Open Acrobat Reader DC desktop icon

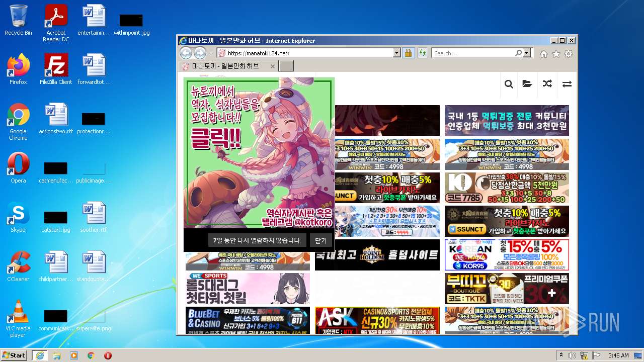pos(56,23)
